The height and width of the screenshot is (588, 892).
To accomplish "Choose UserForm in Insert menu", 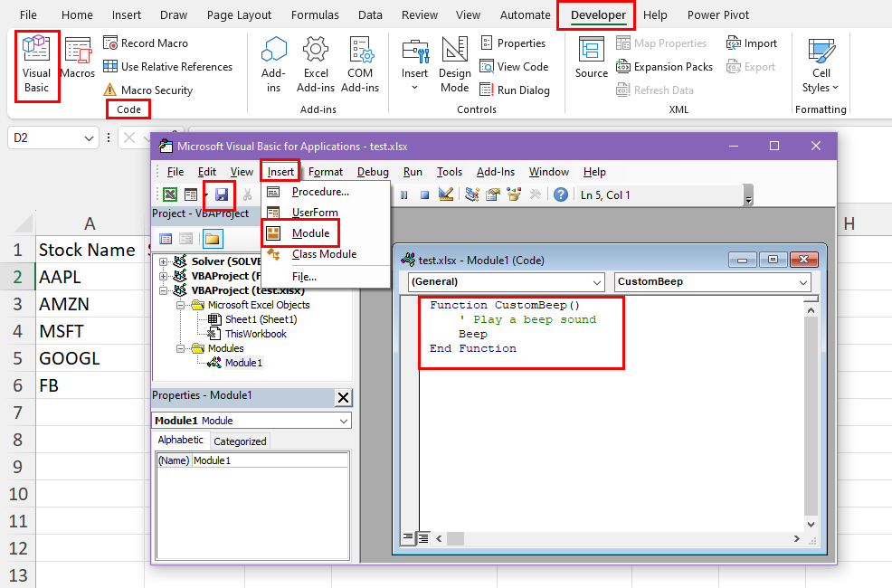I will (x=315, y=212).
